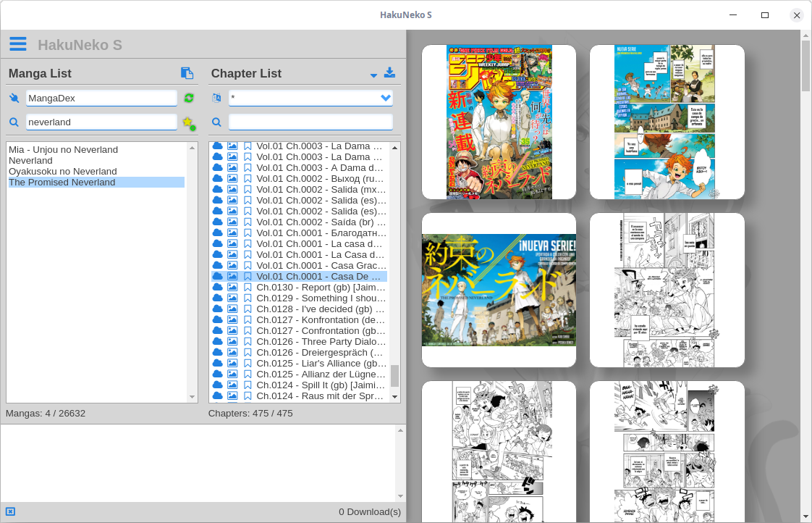Copy the manga list to clipboard
This screenshot has height=523, width=812.
pyautogui.click(x=187, y=73)
